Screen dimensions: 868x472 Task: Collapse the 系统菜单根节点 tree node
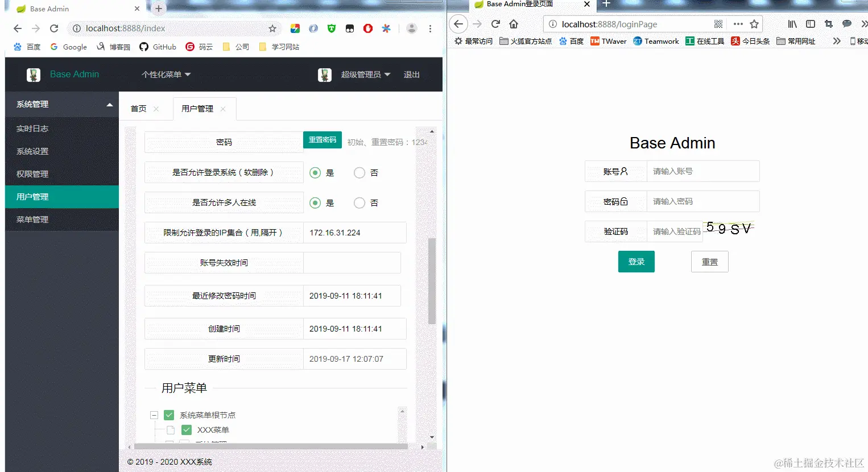[154, 415]
